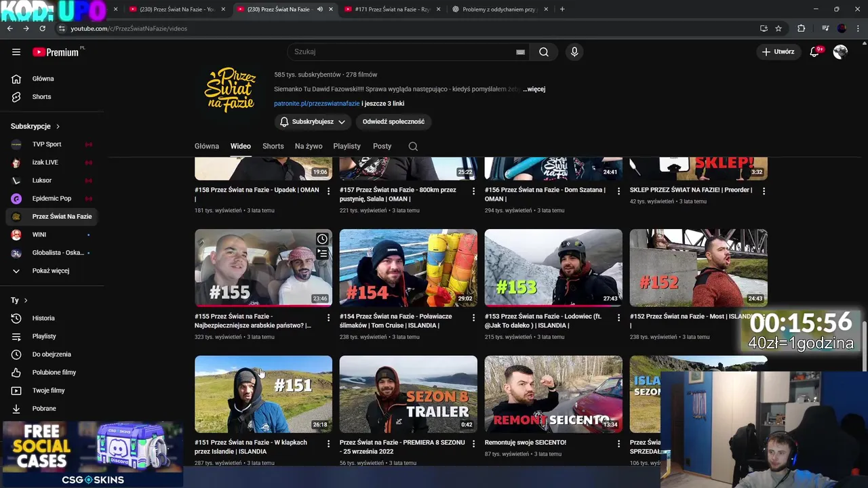868x488 pixels.
Task: Open notifications bell in top bar
Action: pyautogui.click(x=815, y=52)
